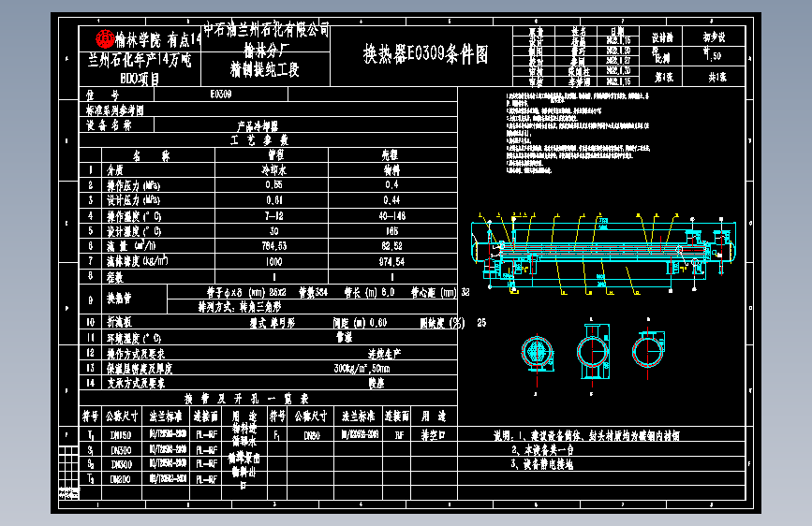Screen dimensions: 812x526
Task: Click the 操作压力 (MPa) row label
Action: pos(134,184)
